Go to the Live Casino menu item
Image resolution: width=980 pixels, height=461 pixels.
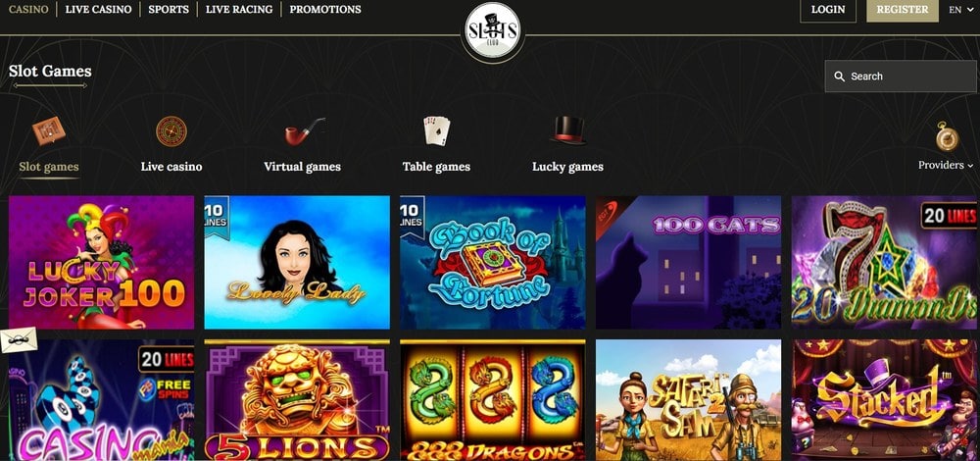coord(98,10)
